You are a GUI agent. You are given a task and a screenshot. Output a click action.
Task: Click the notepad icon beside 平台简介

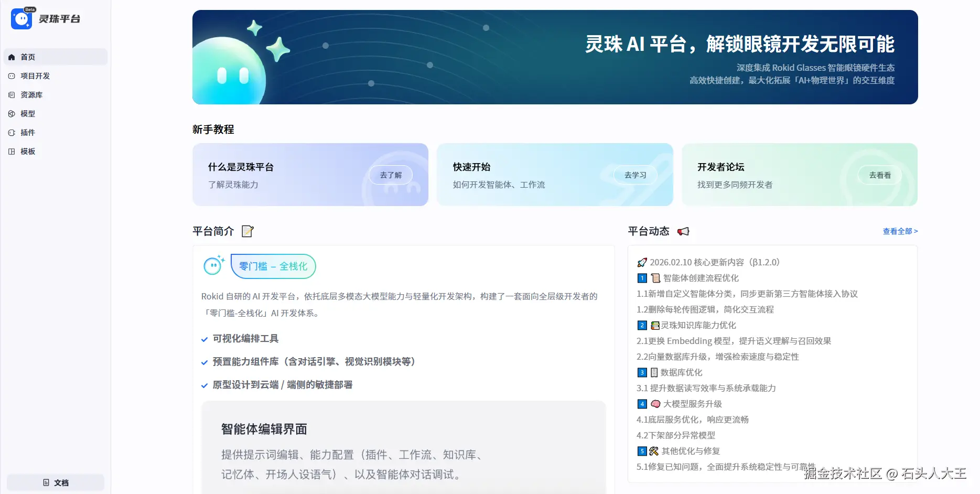coord(247,231)
